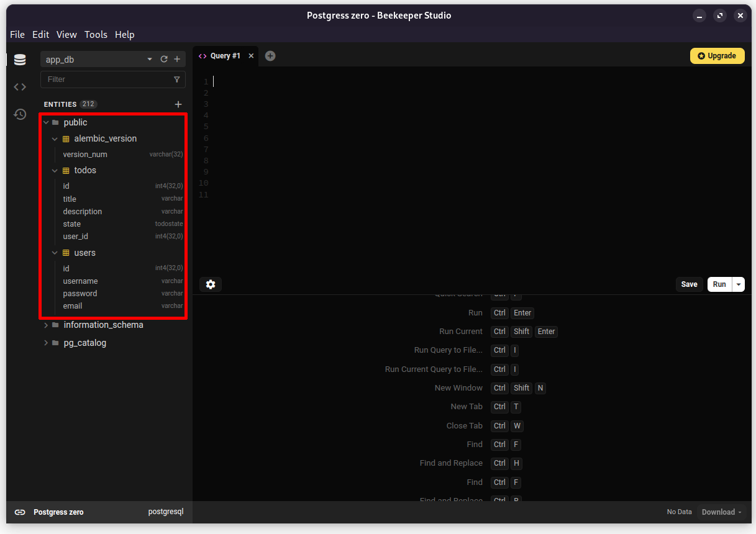Screen dimensions: 756x534
Task: Click the filter funnel icon
Action: click(x=177, y=79)
